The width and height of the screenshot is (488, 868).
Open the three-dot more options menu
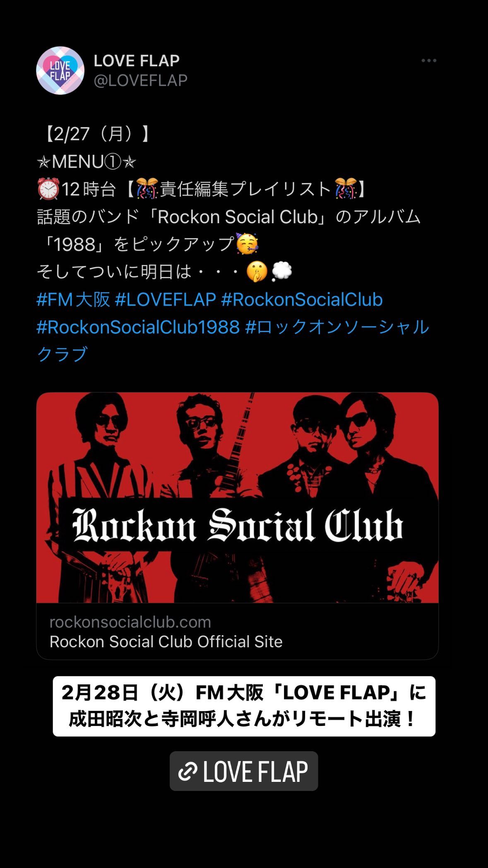(x=429, y=61)
